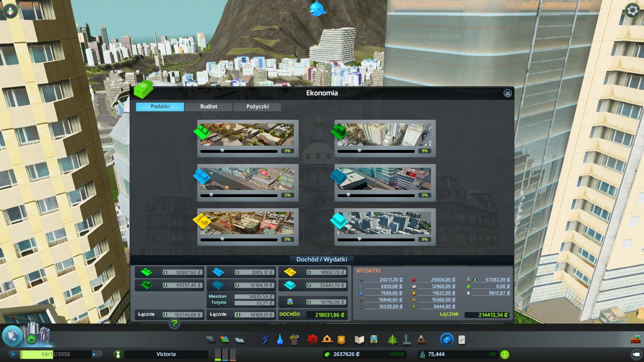Open the Healthcare services menu
The image size is (644, 362).
pyautogui.click(x=311, y=340)
